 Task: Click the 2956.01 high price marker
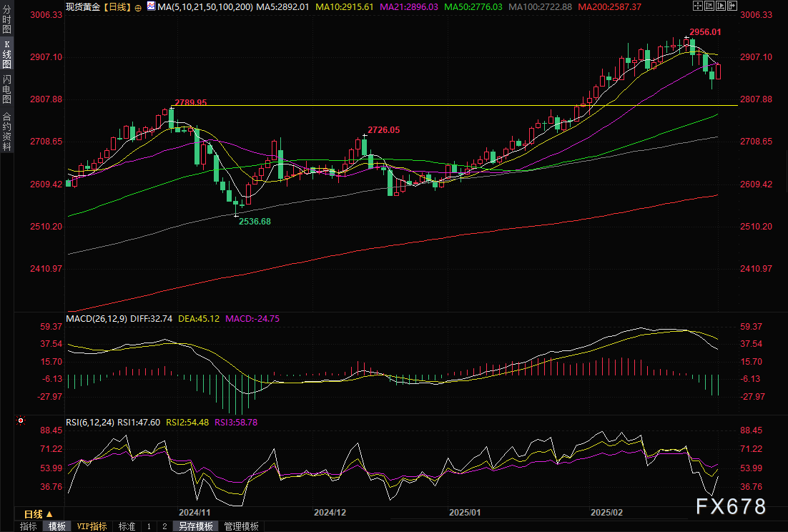pos(704,32)
